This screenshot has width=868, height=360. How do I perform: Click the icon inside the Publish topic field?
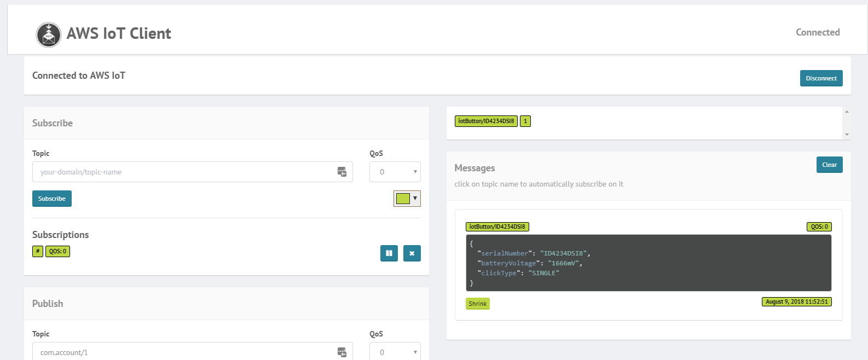coord(342,352)
